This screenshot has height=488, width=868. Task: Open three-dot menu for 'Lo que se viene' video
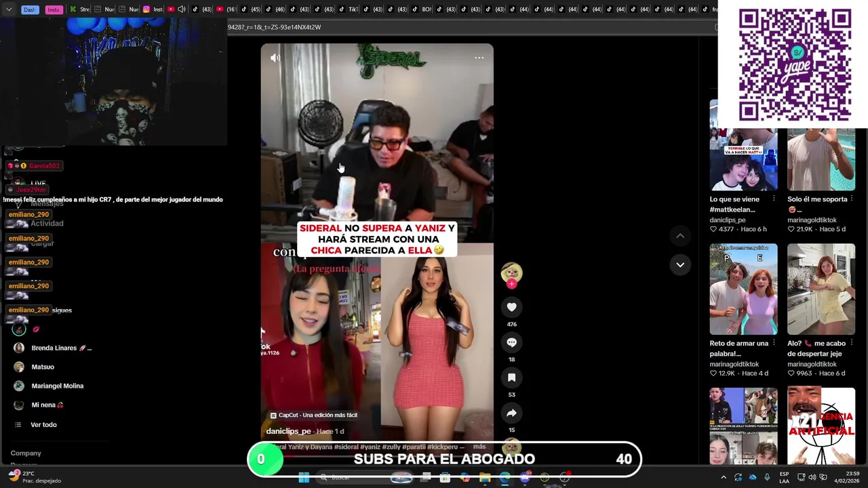click(774, 199)
